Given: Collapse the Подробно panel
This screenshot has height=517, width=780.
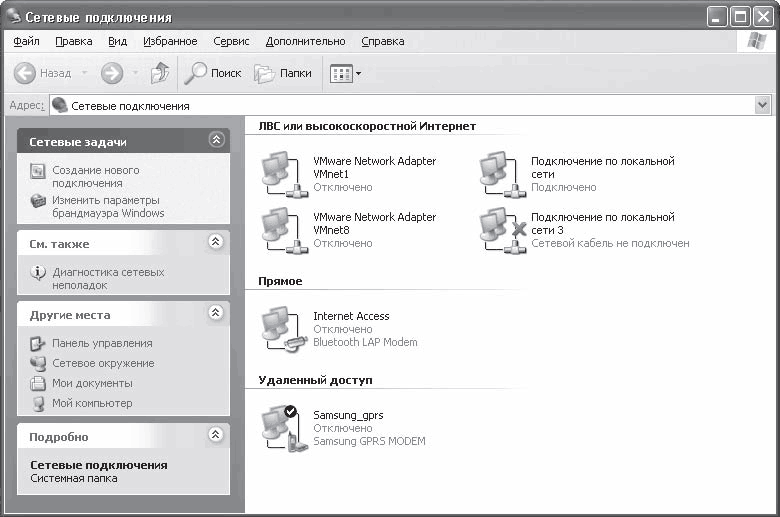Looking at the screenshot, I should [215, 434].
